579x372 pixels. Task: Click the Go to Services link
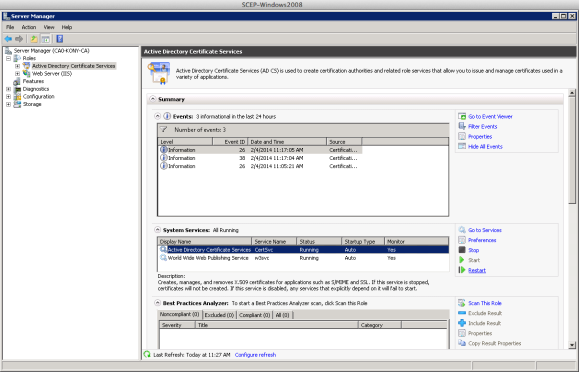click(x=485, y=230)
